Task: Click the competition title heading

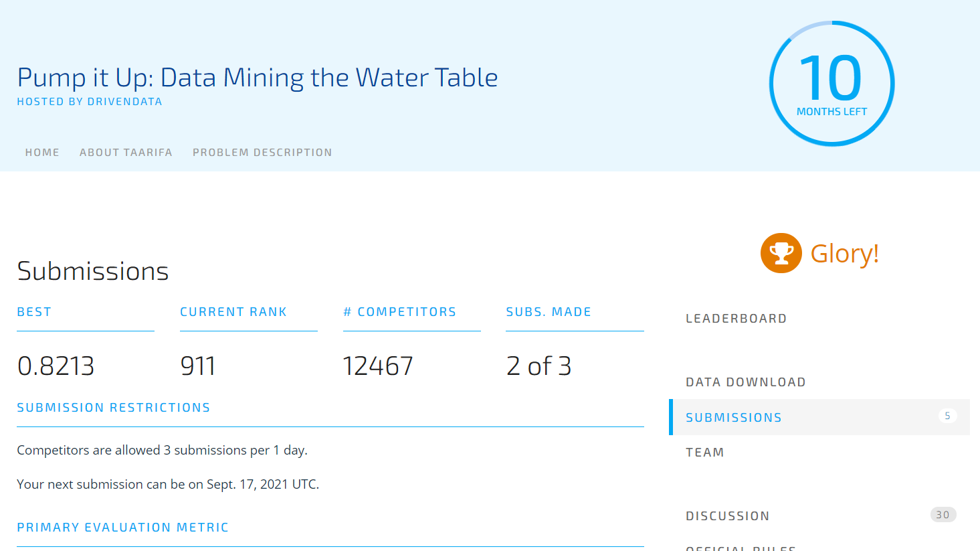Action: [x=258, y=78]
